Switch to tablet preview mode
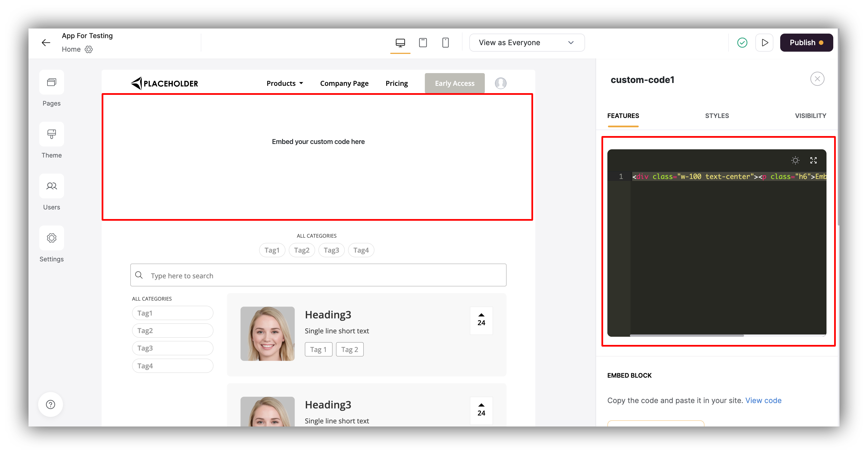 point(423,42)
